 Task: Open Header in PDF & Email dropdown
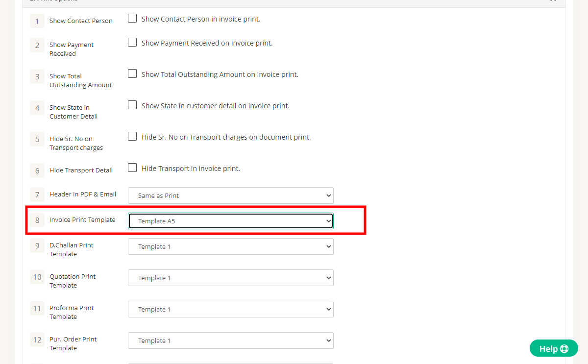pyautogui.click(x=231, y=195)
